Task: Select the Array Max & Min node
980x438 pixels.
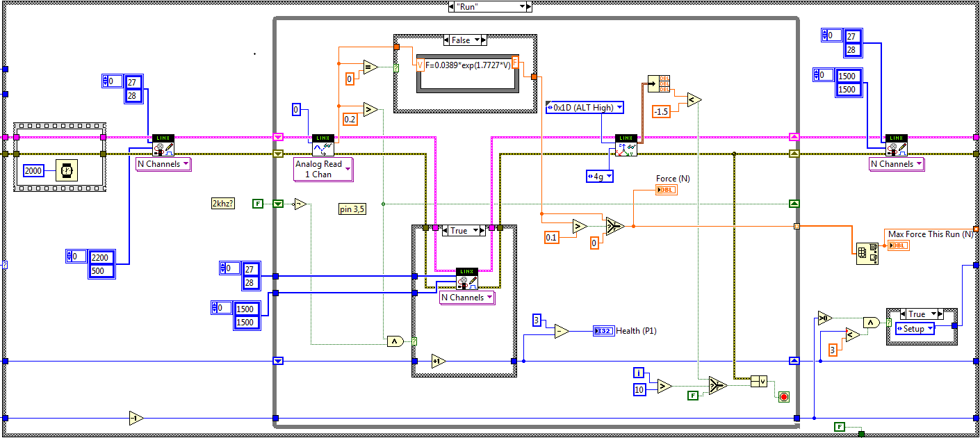Action: tap(867, 254)
